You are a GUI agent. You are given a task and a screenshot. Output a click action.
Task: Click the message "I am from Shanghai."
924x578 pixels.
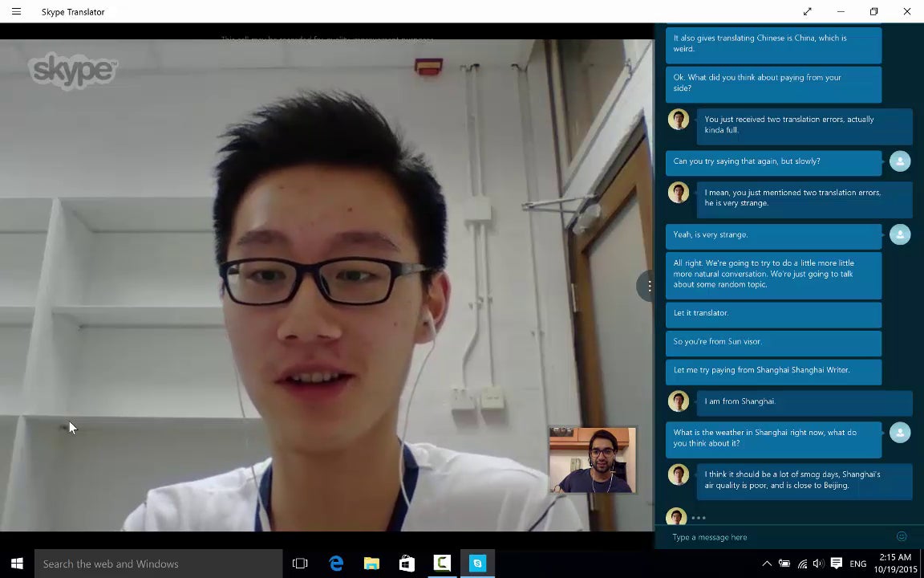click(x=804, y=402)
